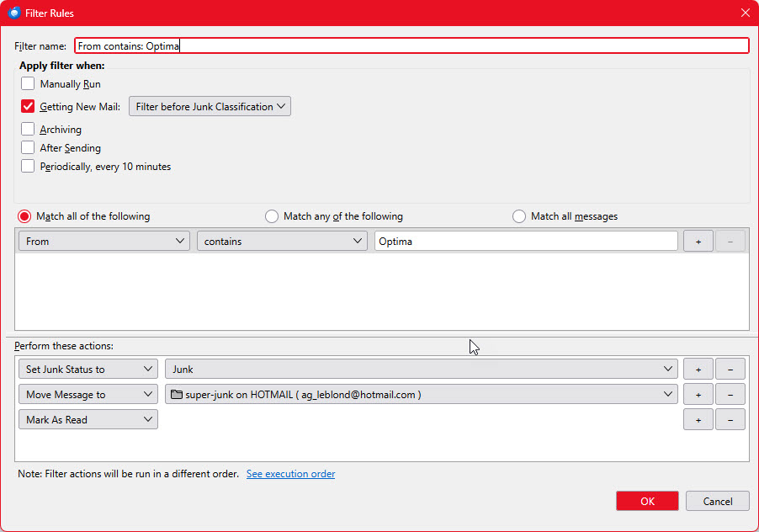Enable the Archiving checkbox
Viewport: 759px width, 532px height.
pos(29,130)
